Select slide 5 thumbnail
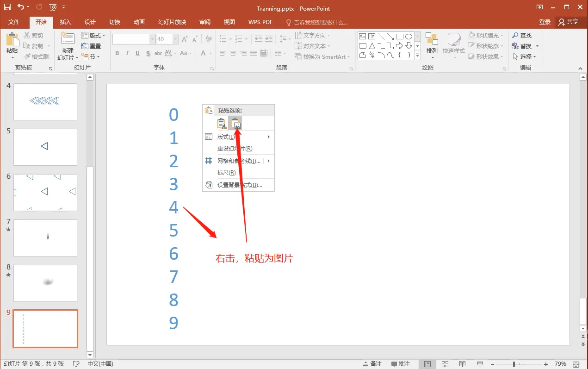The image size is (588, 369). 45,147
